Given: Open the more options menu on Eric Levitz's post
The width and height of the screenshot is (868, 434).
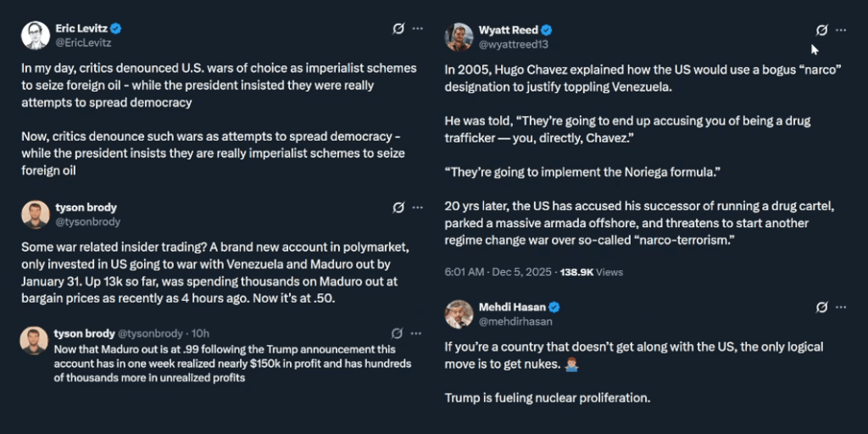Looking at the screenshot, I should pyautogui.click(x=417, y=29).
